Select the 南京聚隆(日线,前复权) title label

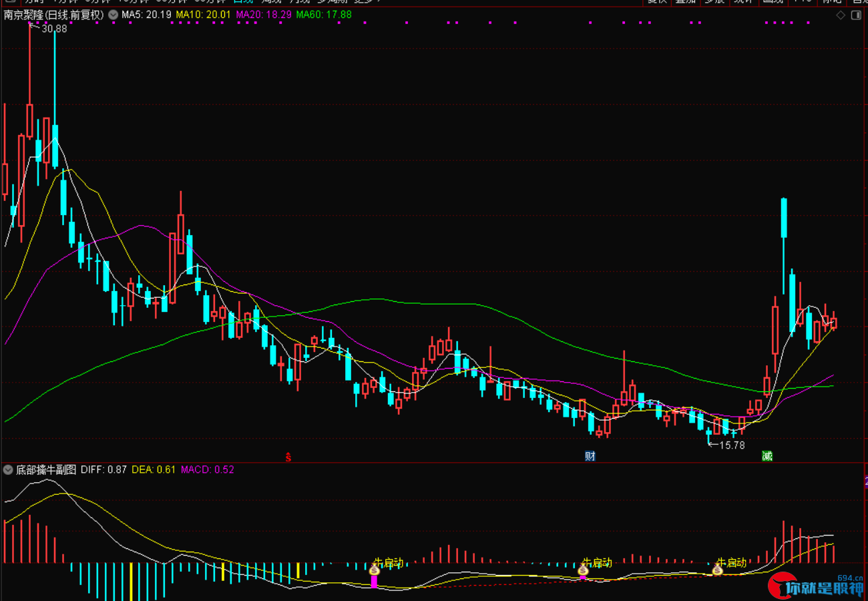pyautogui.click(x=54, y=14)
